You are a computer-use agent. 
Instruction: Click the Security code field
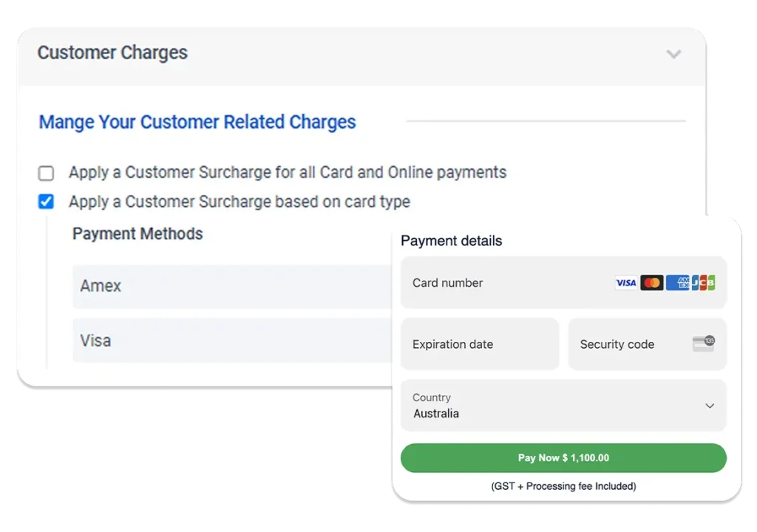click(x=648, y=344)
